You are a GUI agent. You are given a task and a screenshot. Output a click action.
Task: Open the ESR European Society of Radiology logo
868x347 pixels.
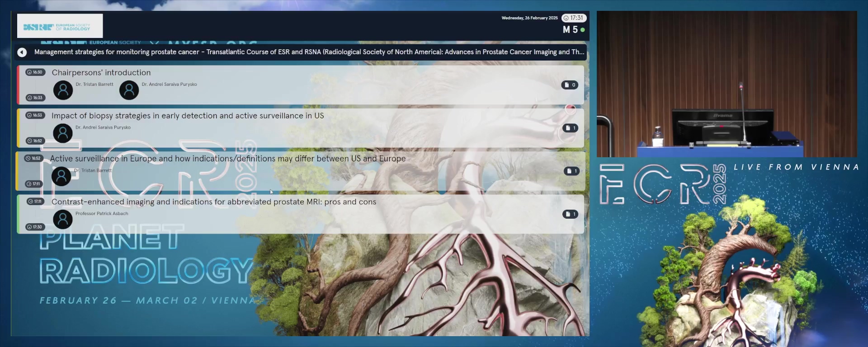(x=60, y=26)
